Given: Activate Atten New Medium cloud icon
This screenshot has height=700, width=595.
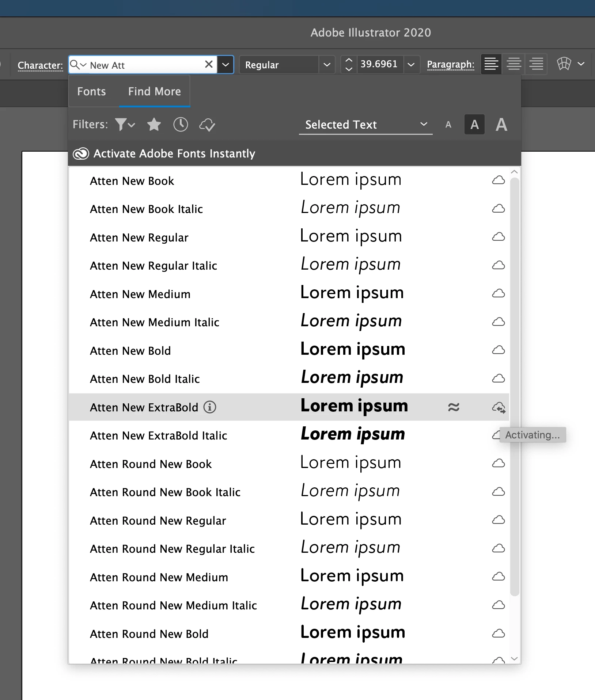Looking at the screenshot, I should coord(499,293).
